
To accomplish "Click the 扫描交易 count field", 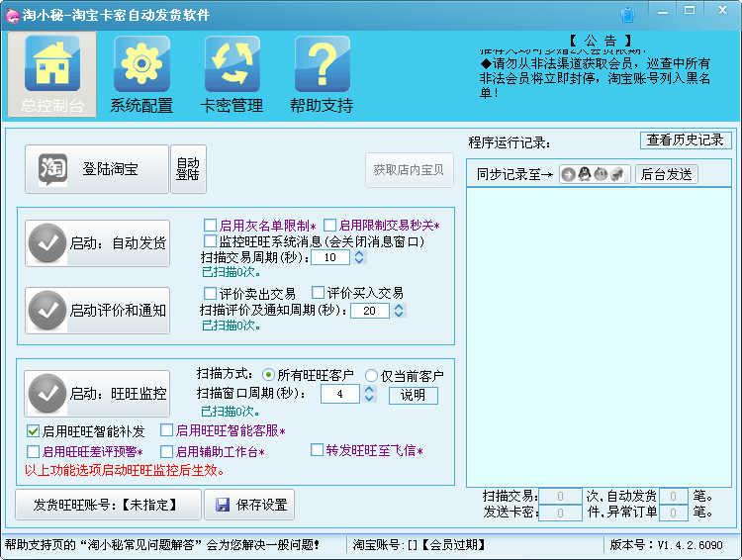I will [x=560, y=496].
